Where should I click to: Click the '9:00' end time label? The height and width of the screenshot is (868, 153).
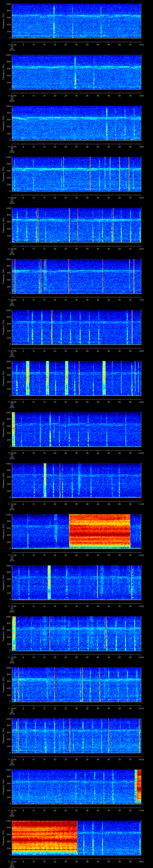tap(141, 402)
